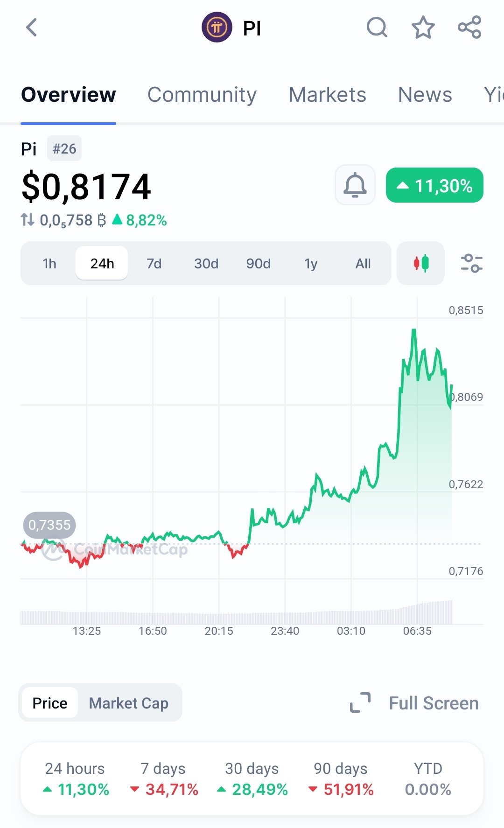The width and height of the screenshot is (504, 828).
Task: Toggle BTC price conversion arrows
Action: pyautogui.click(x=28, y=220)
